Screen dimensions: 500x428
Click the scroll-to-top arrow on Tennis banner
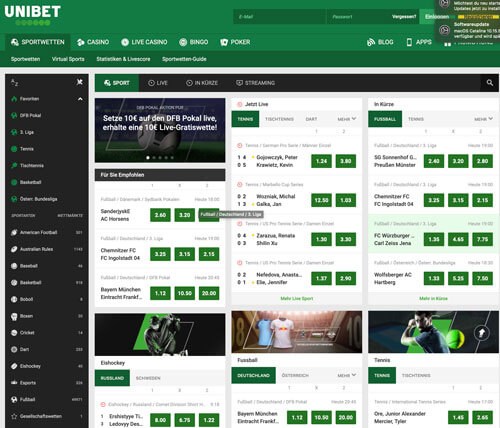pyautogui.click(x=481, y=333)
